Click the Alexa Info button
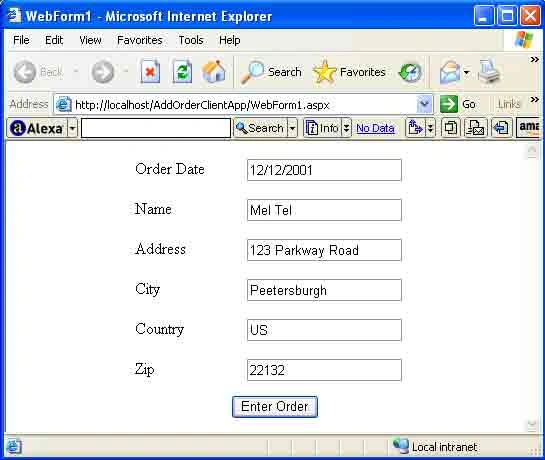Screen dimensions: 545x460 (x=322, y=128)
